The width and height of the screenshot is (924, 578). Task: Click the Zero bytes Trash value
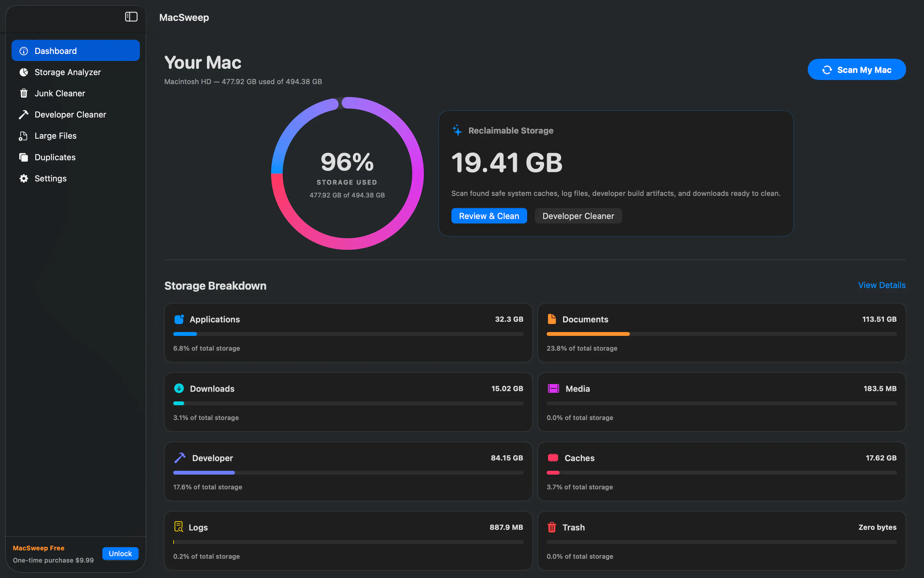coord(877,527)
